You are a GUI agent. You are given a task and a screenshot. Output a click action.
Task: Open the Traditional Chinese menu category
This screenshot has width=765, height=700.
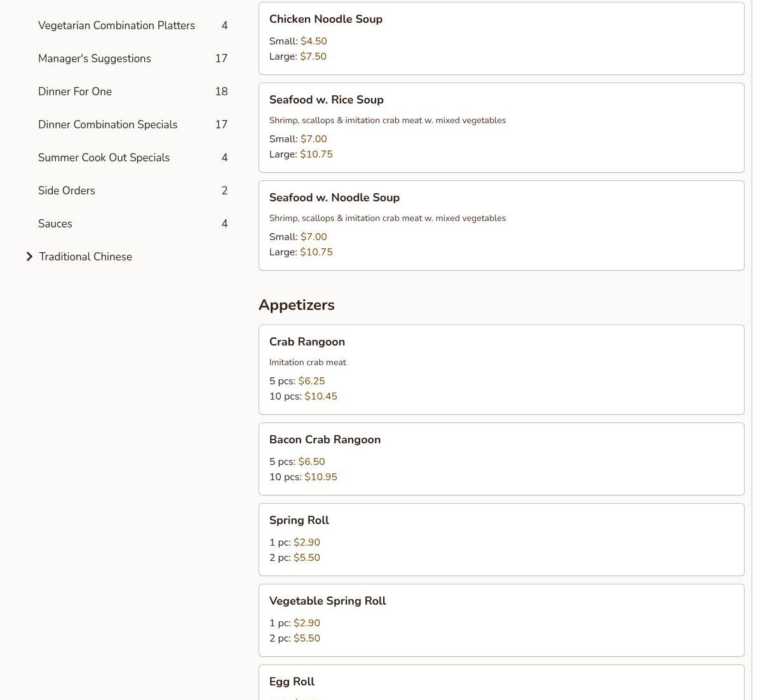(85, 257)
